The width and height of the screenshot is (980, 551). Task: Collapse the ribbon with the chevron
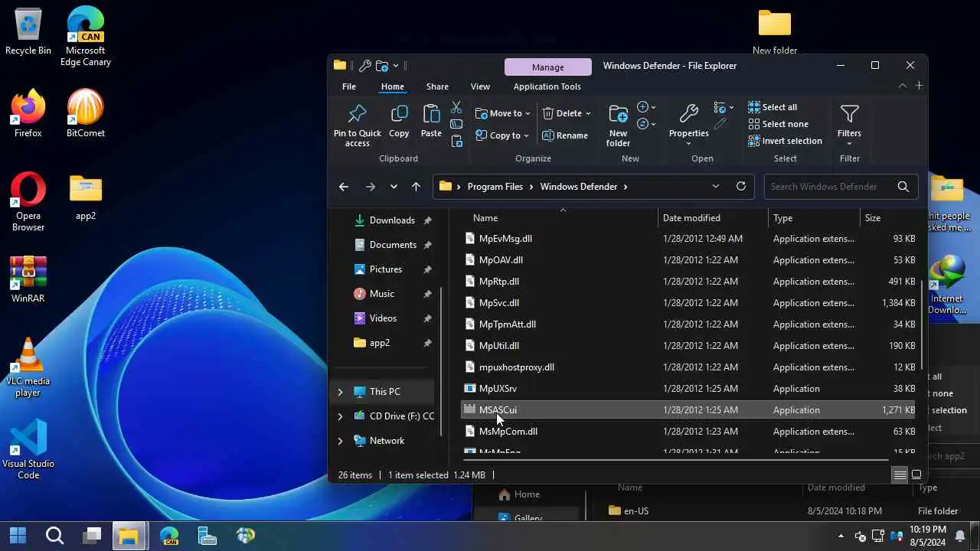click(903, 86)
